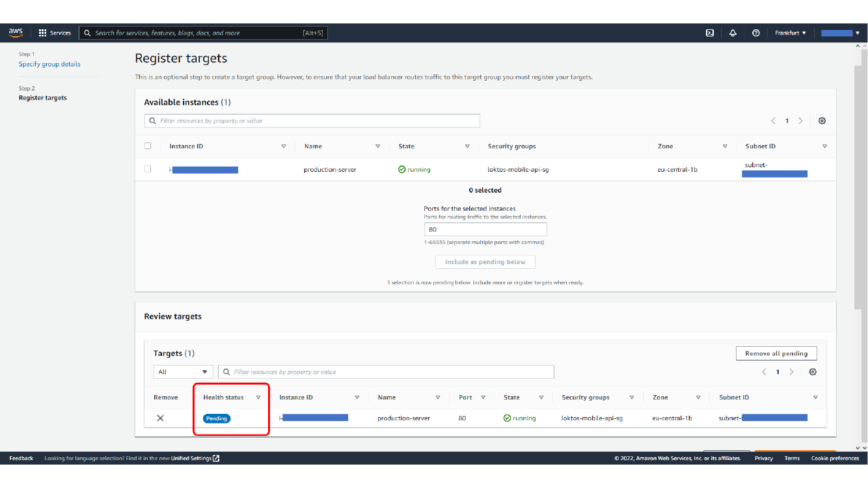Go to previous page of Targets

764,372
